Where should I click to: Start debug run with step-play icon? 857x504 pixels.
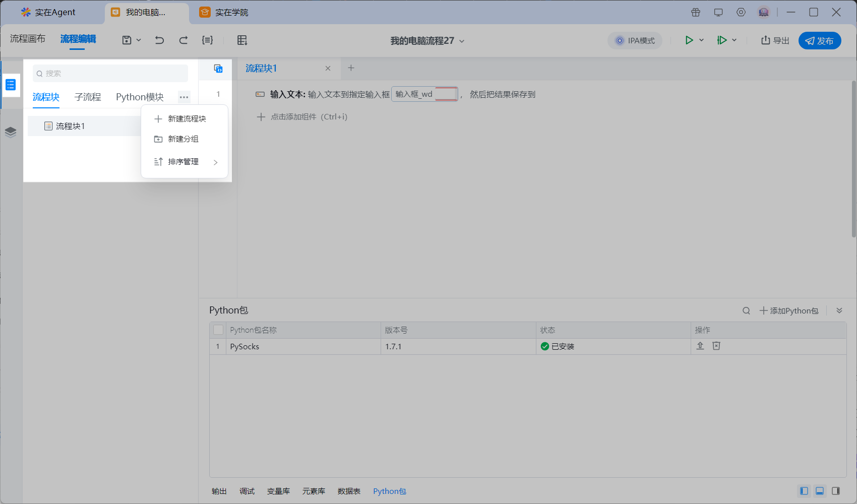click(x=722, y=40)
